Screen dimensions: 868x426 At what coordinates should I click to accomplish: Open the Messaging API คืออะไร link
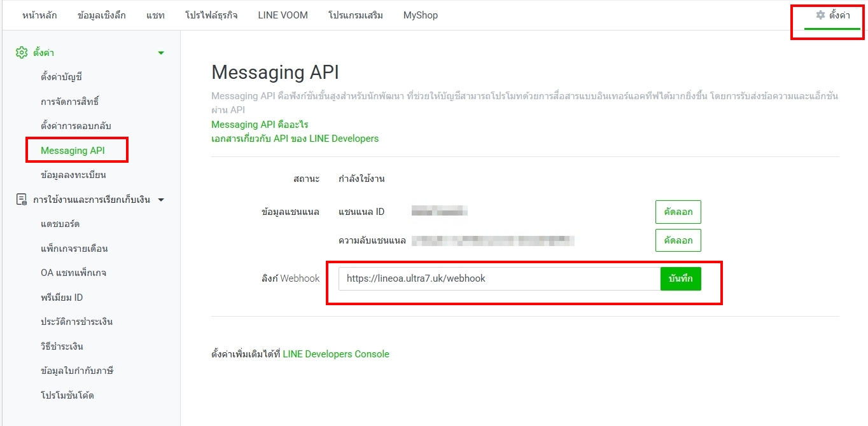pyautogui.click(x=259, y=125)
